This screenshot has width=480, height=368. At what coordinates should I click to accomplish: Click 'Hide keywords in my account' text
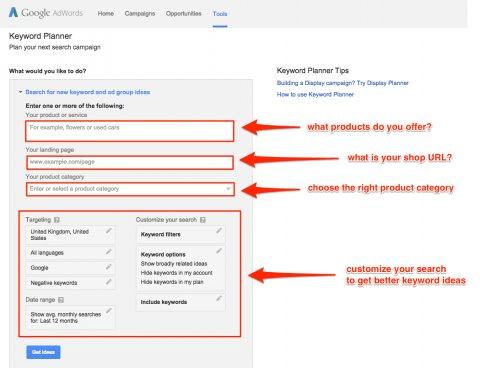tap(177, 273)
